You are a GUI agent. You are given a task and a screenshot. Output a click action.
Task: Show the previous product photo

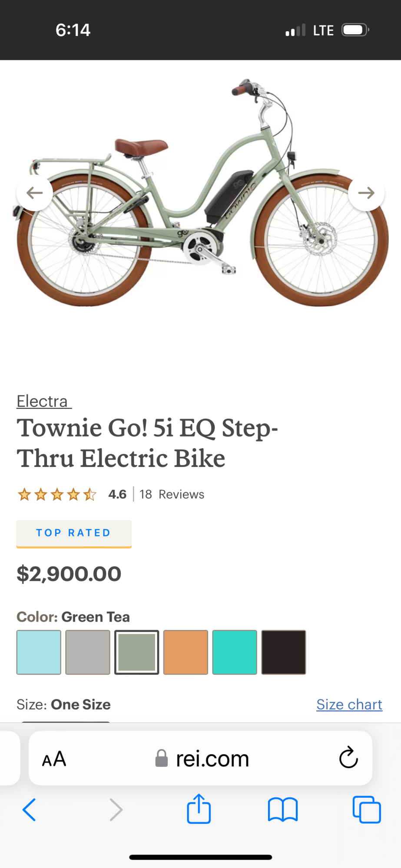34,193
